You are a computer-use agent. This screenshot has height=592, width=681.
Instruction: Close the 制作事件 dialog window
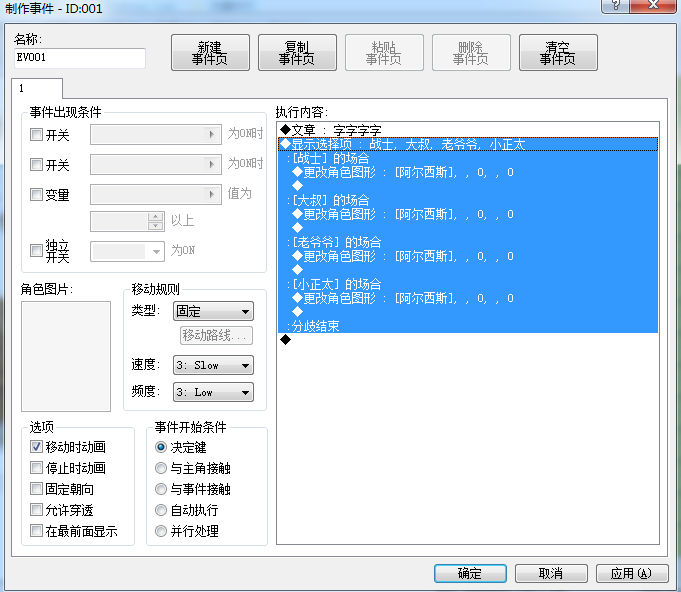[x=653, y=5]
